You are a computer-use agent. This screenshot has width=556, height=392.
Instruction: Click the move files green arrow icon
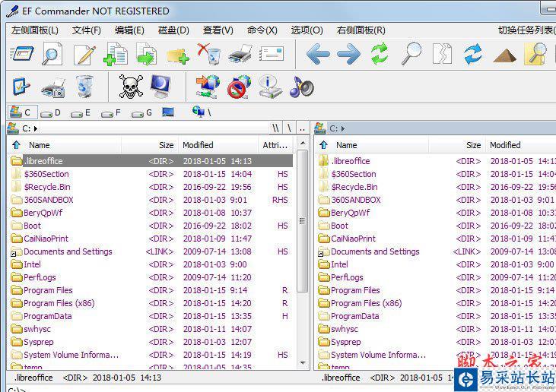pyautogui.click(x=147, y=54)
